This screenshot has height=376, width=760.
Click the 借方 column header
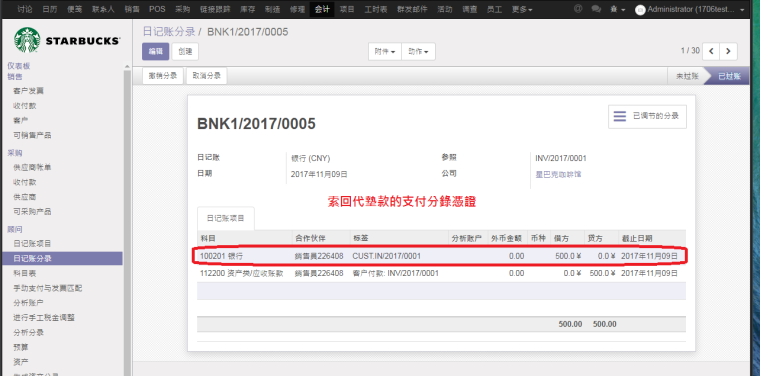click(561, 238)
